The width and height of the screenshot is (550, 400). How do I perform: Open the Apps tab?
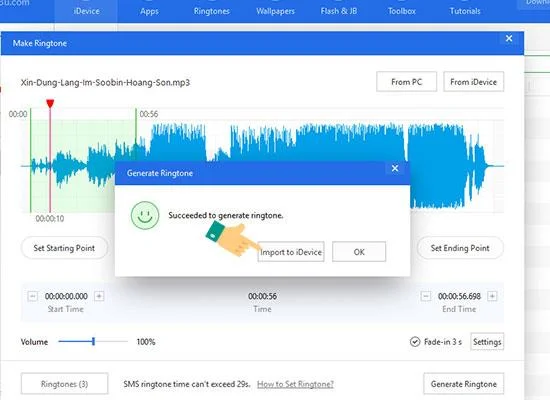pos(149,11)
